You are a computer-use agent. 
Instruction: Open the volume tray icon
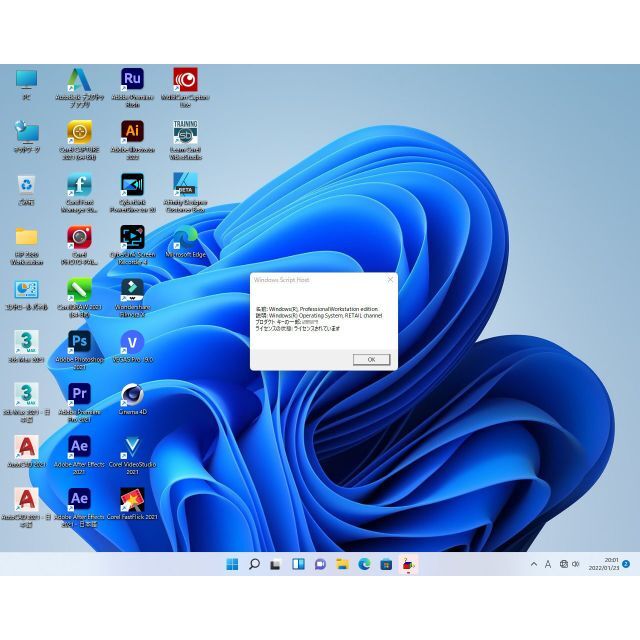tap(576, 564)
